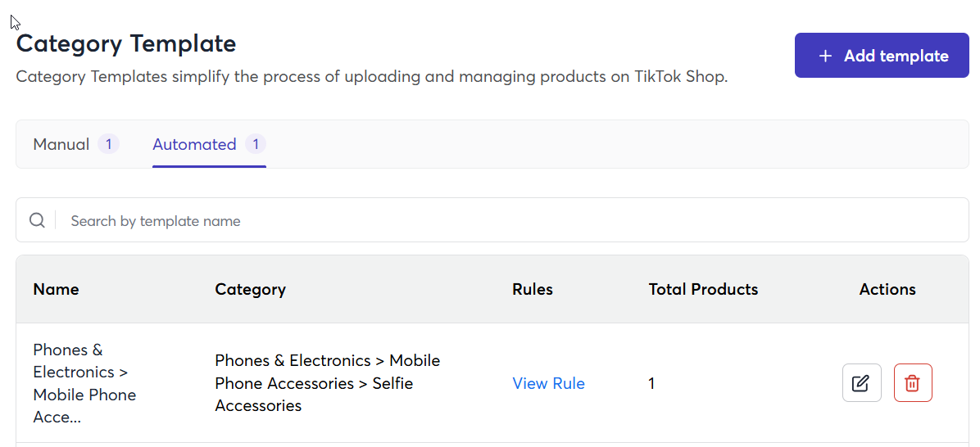Image resolution: width=980 pixels, height=447 pixels.
Task: Click the plus icon on Add template
Action: (826, 56)
